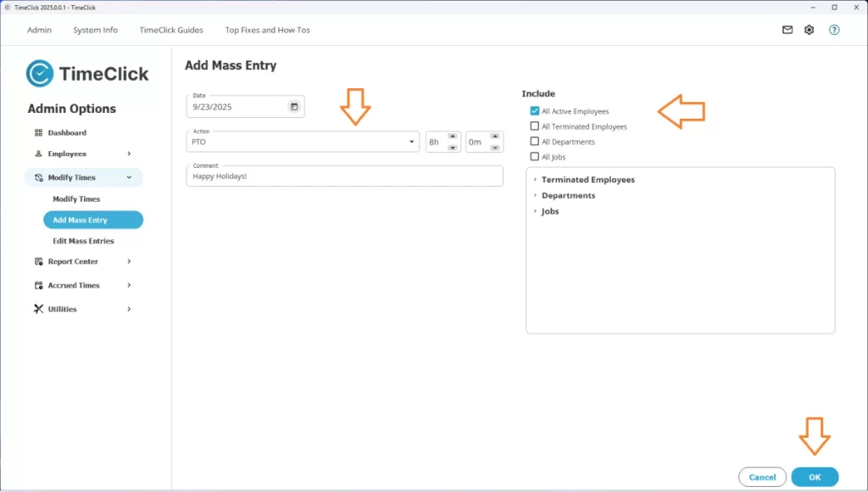
Task: Enable the All Terminated Employees checkbox
Action: (x=535, y=126)
